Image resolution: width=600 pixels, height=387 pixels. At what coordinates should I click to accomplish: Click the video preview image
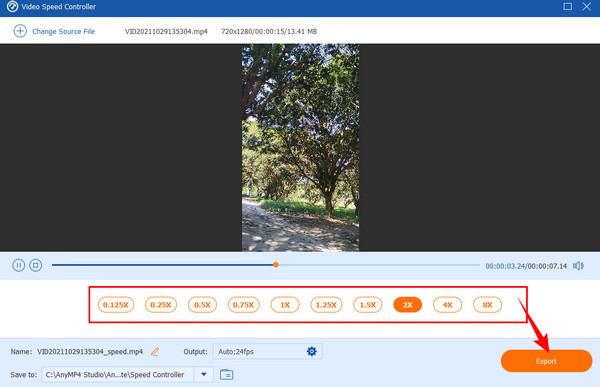(x=300, y=147)
